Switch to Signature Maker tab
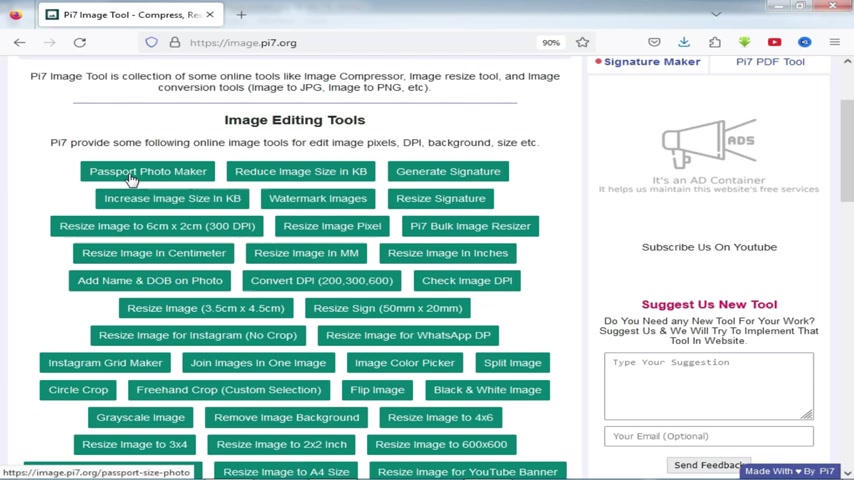 click(x=647, y=62)
